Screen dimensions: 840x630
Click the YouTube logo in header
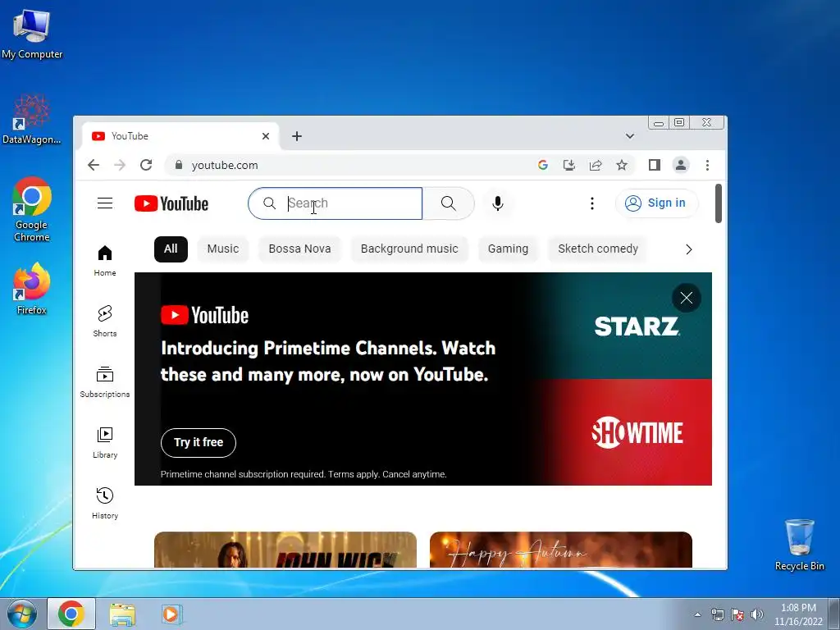(x=171, y=203)
